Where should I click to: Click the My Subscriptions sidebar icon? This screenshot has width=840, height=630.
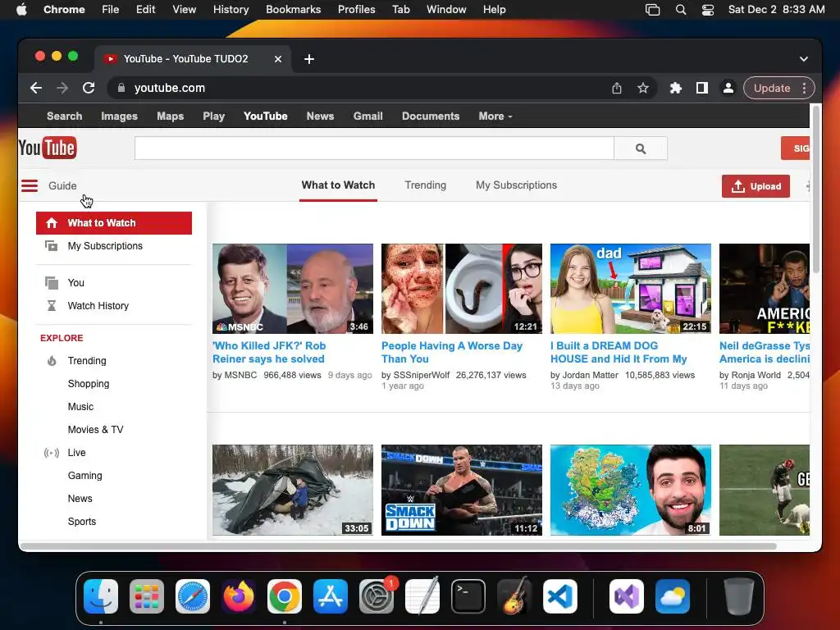click(x=52, y=246)
